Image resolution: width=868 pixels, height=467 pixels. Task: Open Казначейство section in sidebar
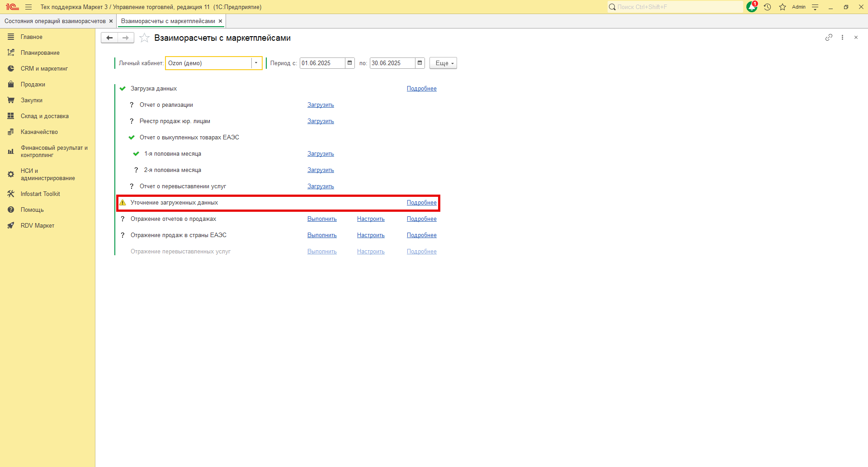point(39,132)
